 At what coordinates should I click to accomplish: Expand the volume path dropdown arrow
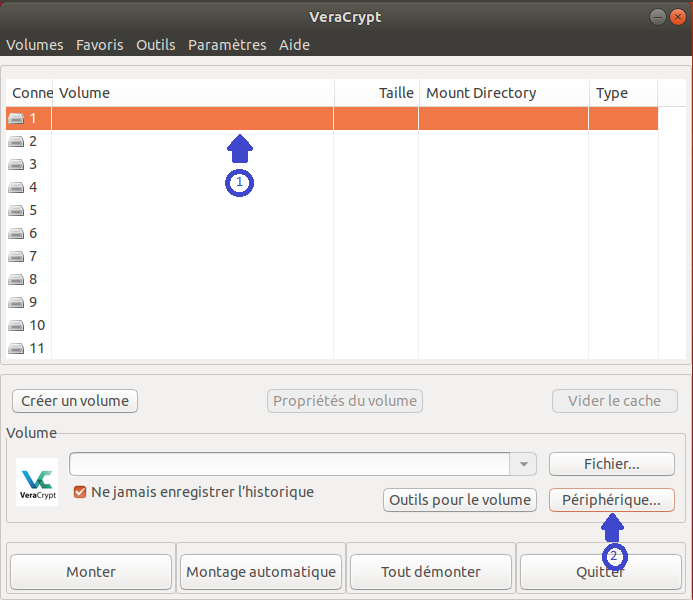523,464
